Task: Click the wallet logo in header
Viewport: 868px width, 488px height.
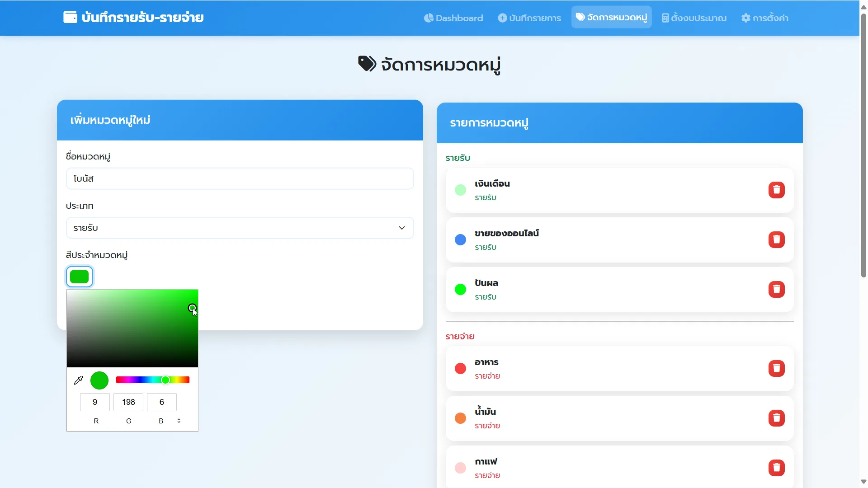Action: pos(70,17)
